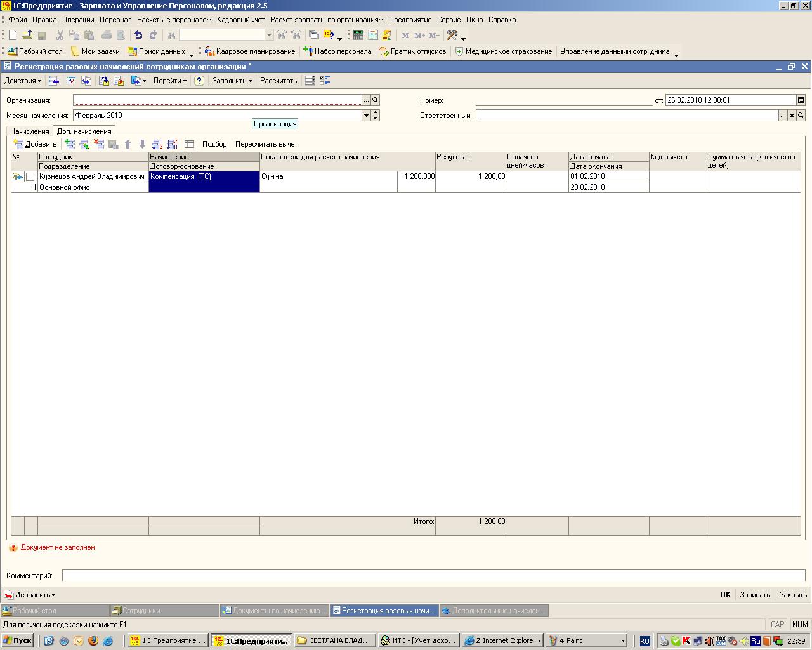Open the Действия dropdown menu
Screen dimensions: 812x650
click(x=23, y=81)
